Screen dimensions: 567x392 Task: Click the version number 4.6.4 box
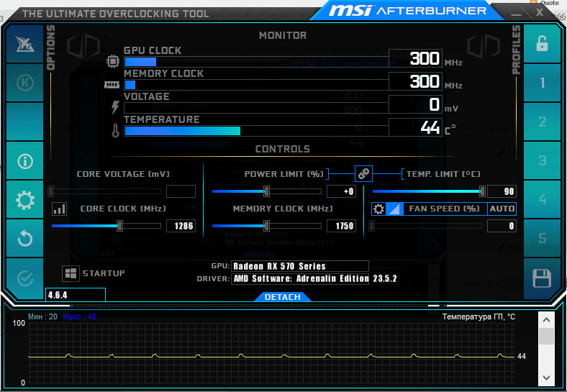point(76,295)
